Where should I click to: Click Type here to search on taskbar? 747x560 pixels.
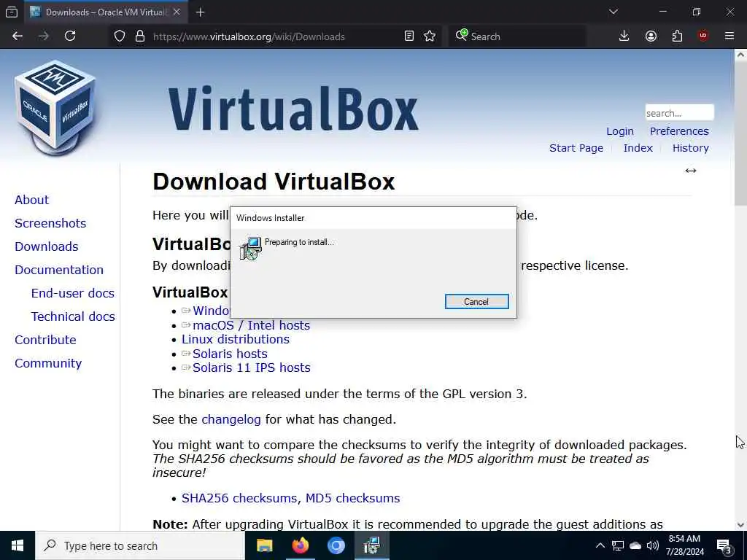pyautogui.click(x=140, y=545)
